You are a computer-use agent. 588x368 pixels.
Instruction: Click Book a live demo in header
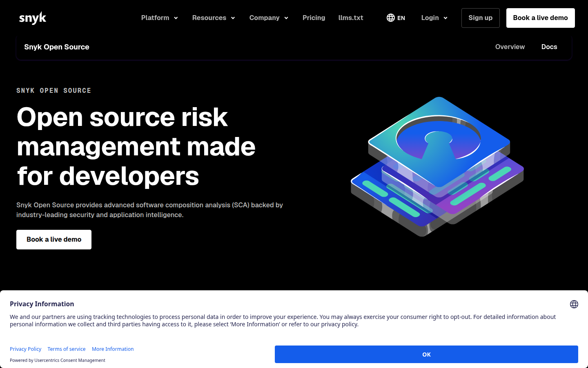pos(541,18)
